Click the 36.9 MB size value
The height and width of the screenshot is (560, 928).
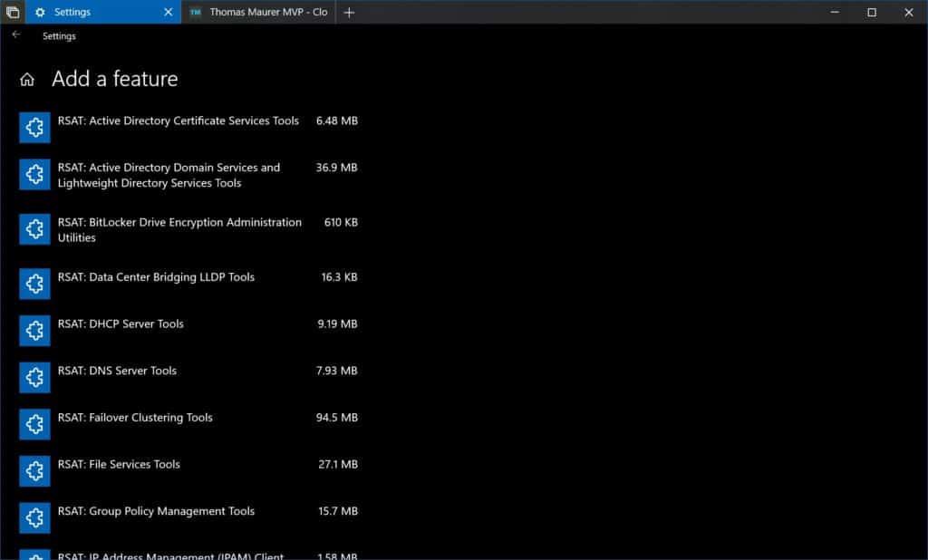point(337,168)
